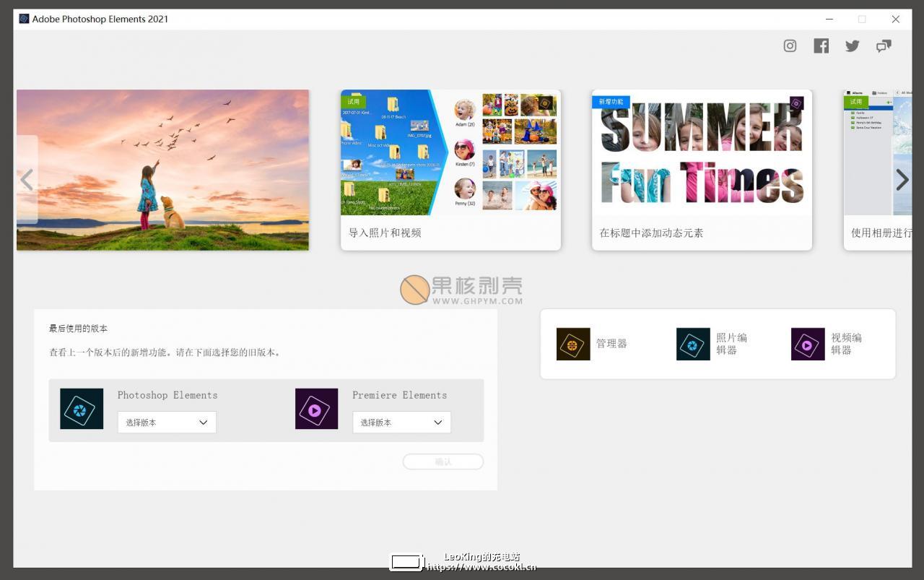The width and height of the screenshot is (924, 580).
Task: Launch the Photo Editor (照片编辑器) icon
Action: [x=693, y=344]
